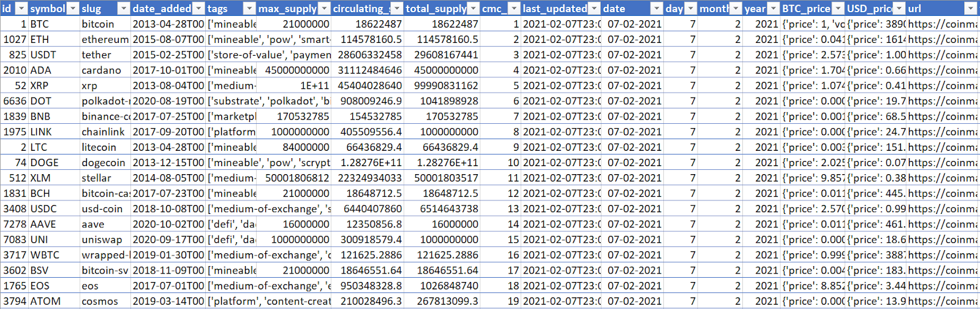Select the BNB symbol cell
980x309 pixels.
(54, 116)
